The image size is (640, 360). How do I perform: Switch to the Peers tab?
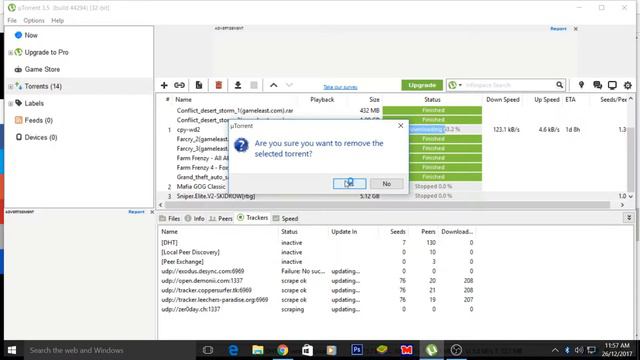[x=221, y=218]
